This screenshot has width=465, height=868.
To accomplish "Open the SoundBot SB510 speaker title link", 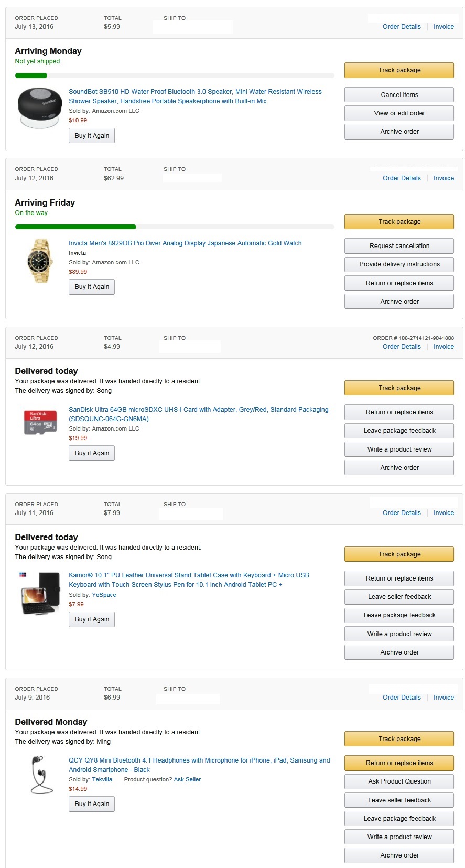I will point(195,92).
